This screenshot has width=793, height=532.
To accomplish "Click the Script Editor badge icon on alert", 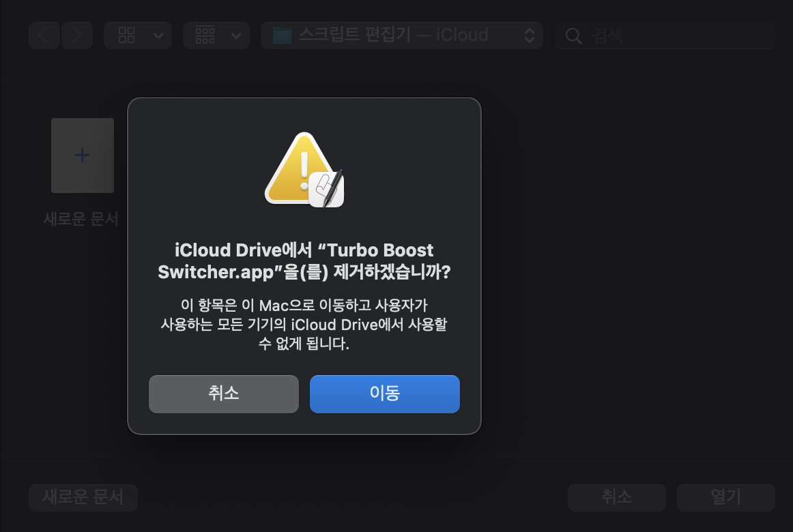I will click(x=327, y=189).
